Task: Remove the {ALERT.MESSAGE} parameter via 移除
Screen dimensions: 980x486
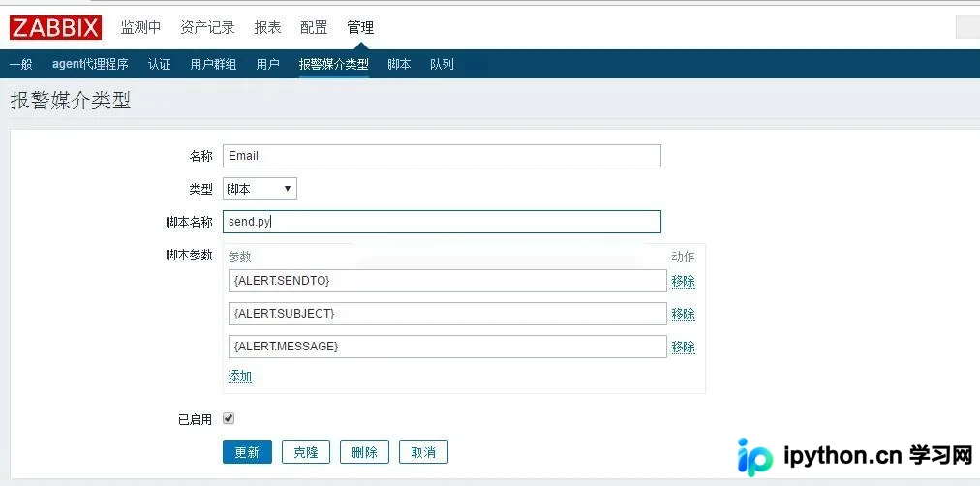Action: pos(683,348)
